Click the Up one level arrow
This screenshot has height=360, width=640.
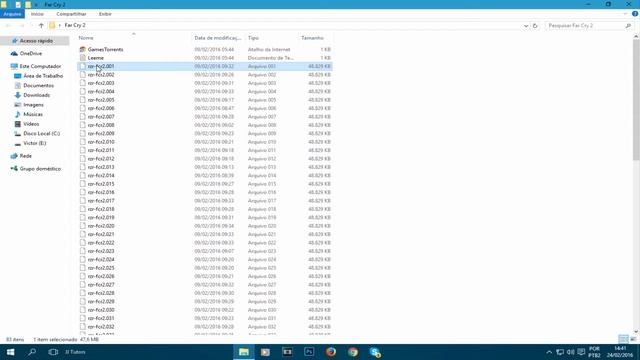(41, 25)
